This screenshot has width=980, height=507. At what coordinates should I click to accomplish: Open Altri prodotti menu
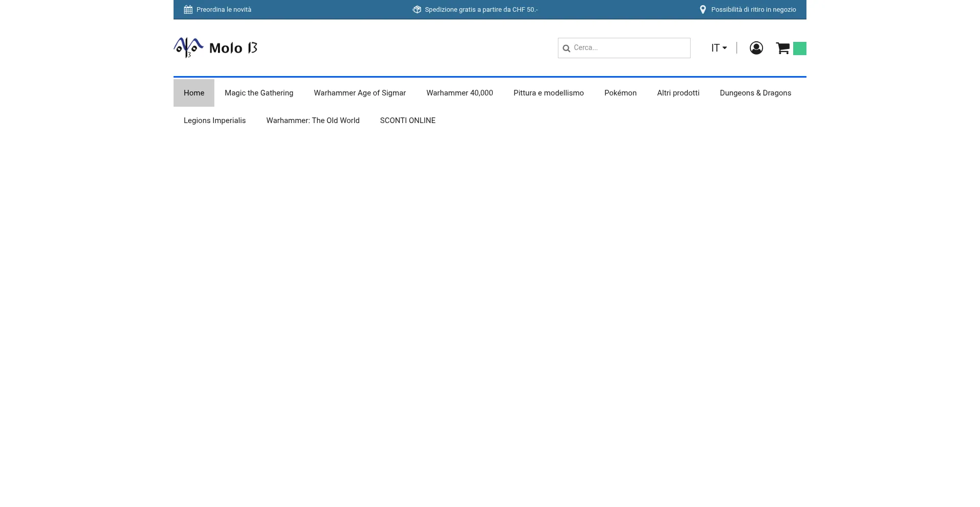click(678, 93)
